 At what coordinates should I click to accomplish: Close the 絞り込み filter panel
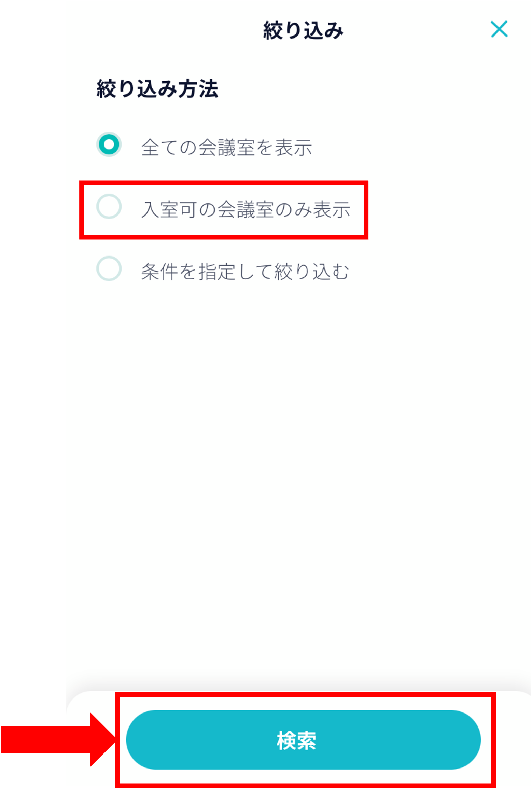(x=499, y=29)
